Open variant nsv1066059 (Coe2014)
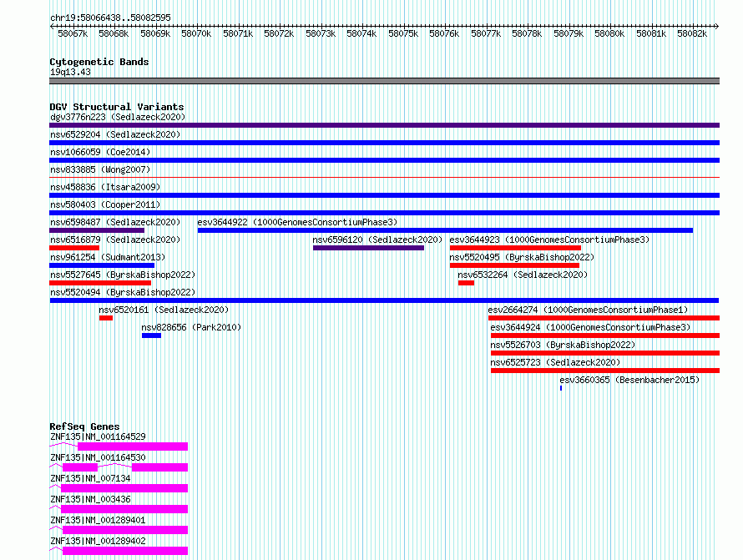This screenshot has height=560, width=743. [x=100, y=152]
